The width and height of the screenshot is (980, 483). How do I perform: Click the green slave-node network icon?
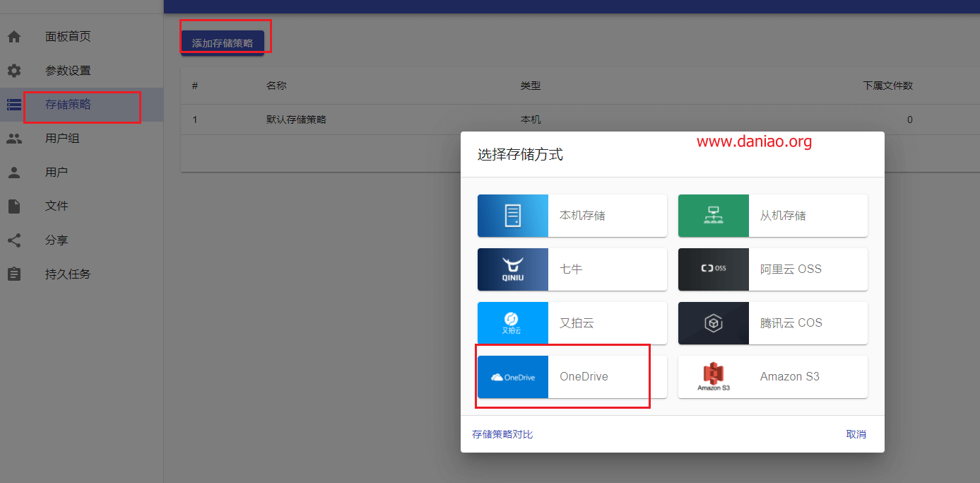click(714, 216)
